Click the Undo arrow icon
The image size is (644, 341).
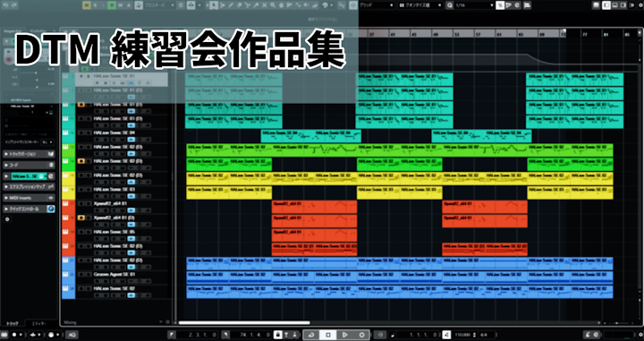[x=4, y=5]
